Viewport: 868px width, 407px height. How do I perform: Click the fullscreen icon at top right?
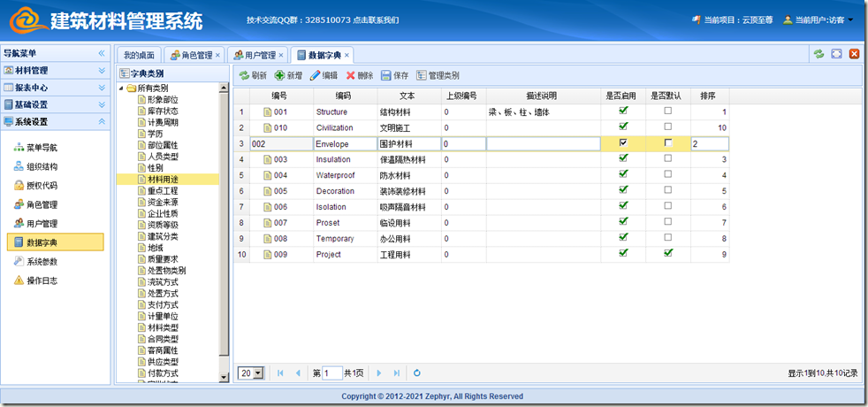point(836,55)
